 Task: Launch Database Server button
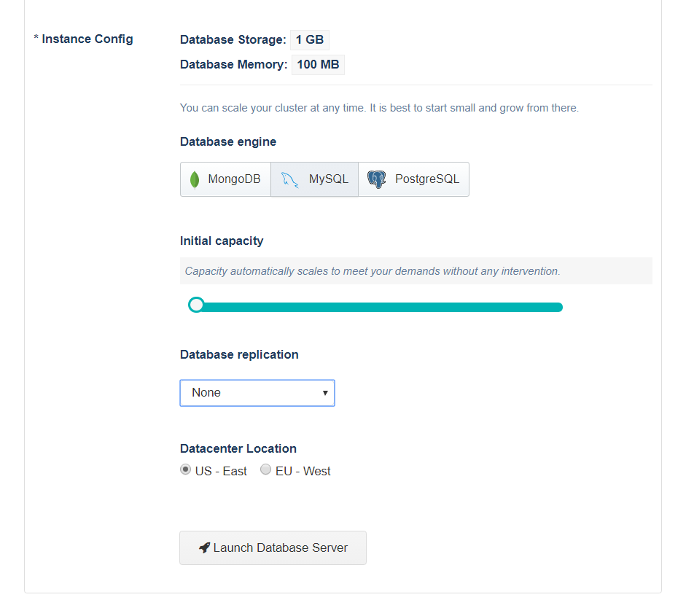[x=273, y=547]
